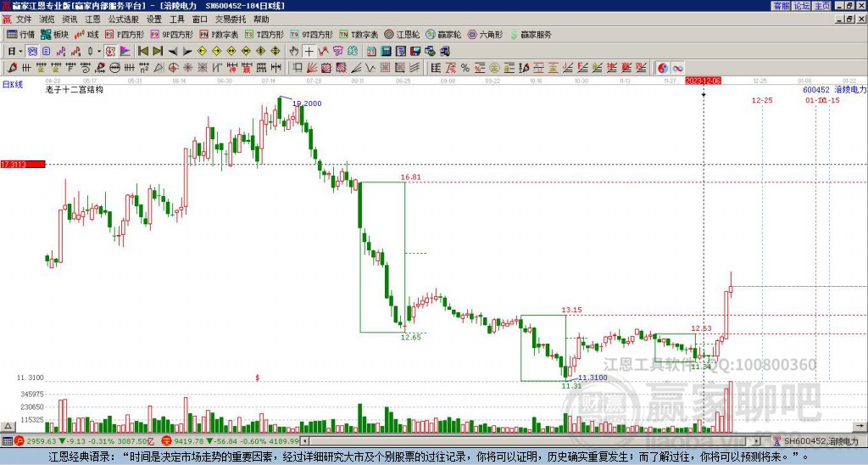Image resolution: width=868 pixels, height=465 pixels.
Task: Open 赢家服务 dollar-sign service
Action: (x=531, y=34)
